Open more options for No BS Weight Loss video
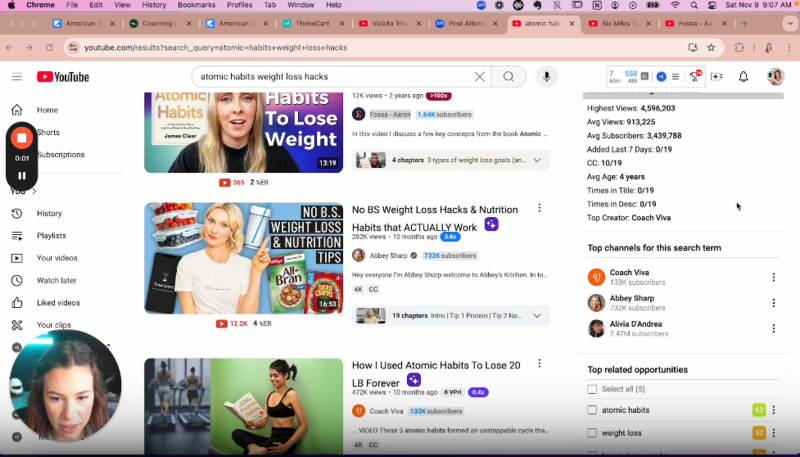The image size is (800, 457). pyautogui.click(x=539, y=208)
